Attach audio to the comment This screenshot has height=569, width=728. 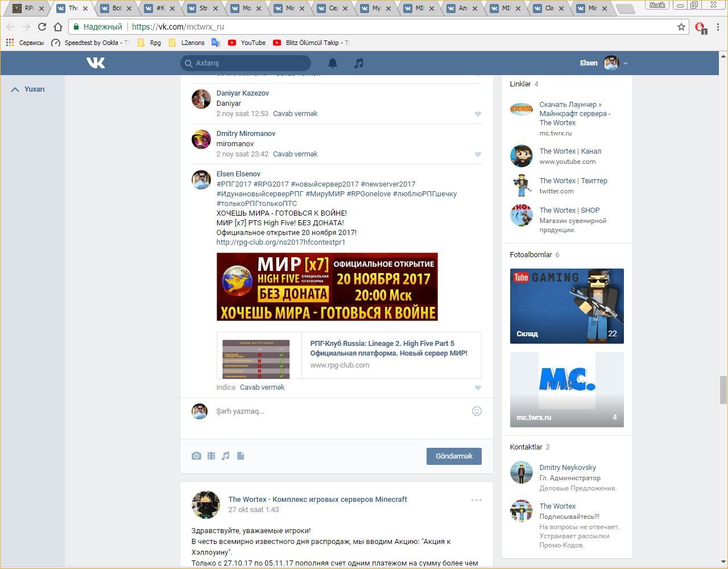[x=226, y=456]
